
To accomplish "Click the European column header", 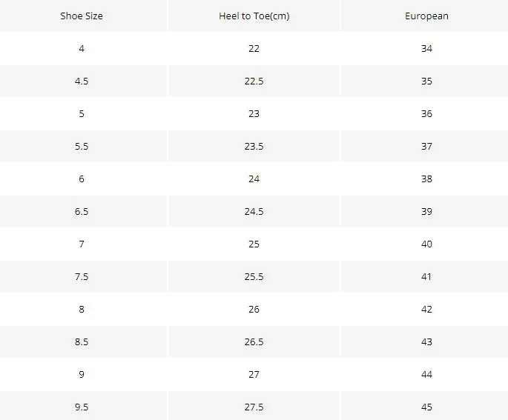I will [x=426, y=16].
